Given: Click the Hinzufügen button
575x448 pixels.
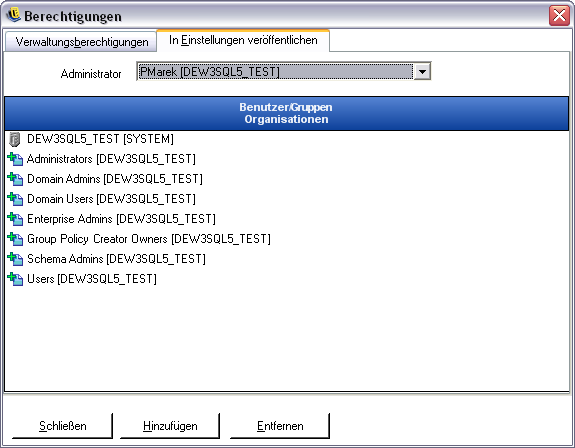Looking at the screenshot, I should 170,426.
